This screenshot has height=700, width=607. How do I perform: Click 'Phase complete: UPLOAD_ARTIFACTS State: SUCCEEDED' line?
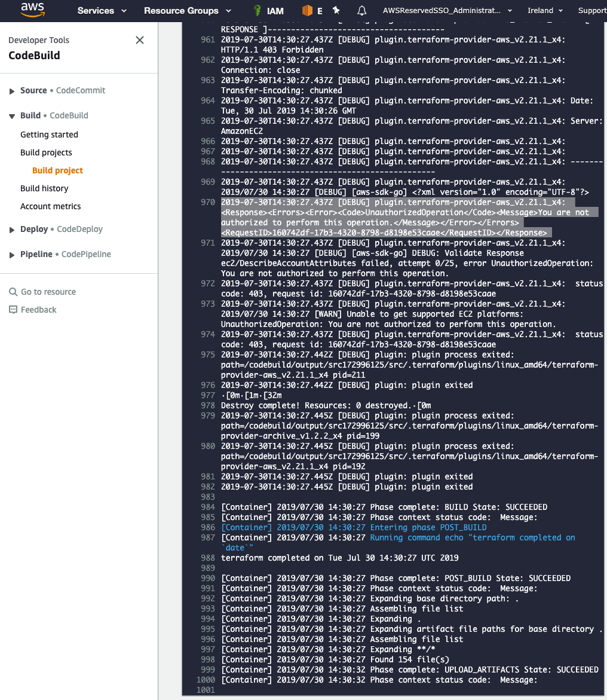[x=410, y=670]
